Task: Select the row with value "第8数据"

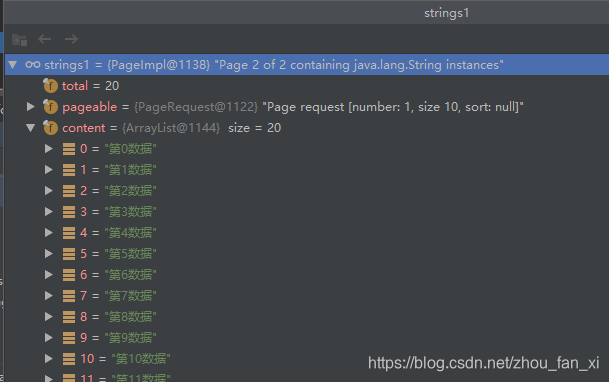Action: click(307, 316)
